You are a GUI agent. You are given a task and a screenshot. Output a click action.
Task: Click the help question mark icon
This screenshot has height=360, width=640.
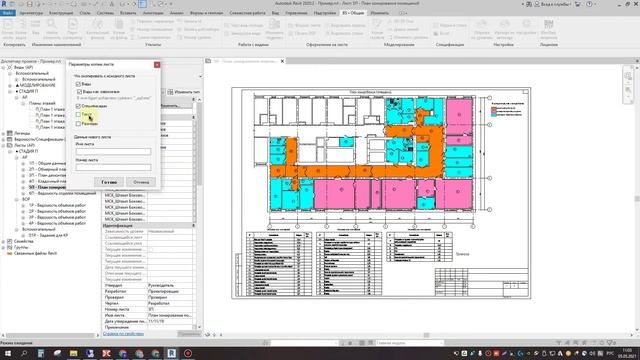(x=589, y=4)
